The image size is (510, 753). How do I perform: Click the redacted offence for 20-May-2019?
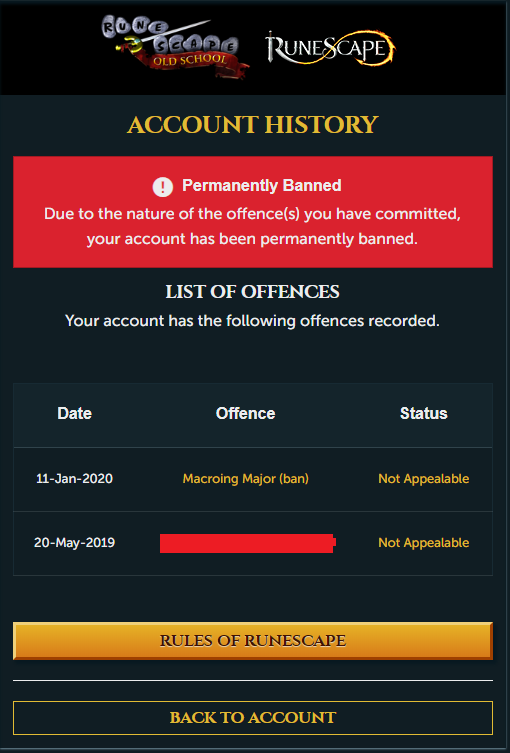point(247,543)
